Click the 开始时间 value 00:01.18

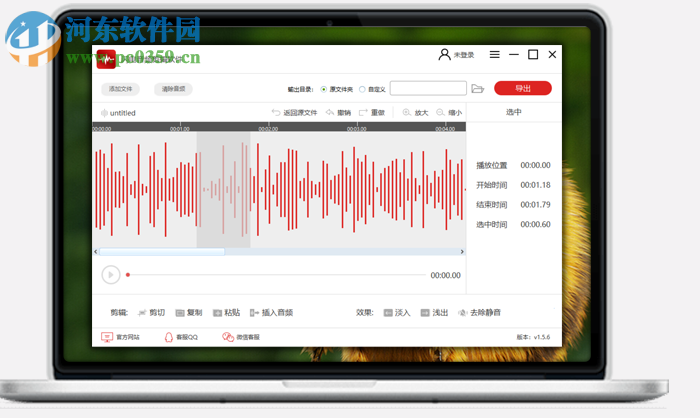tap(535, 185)
